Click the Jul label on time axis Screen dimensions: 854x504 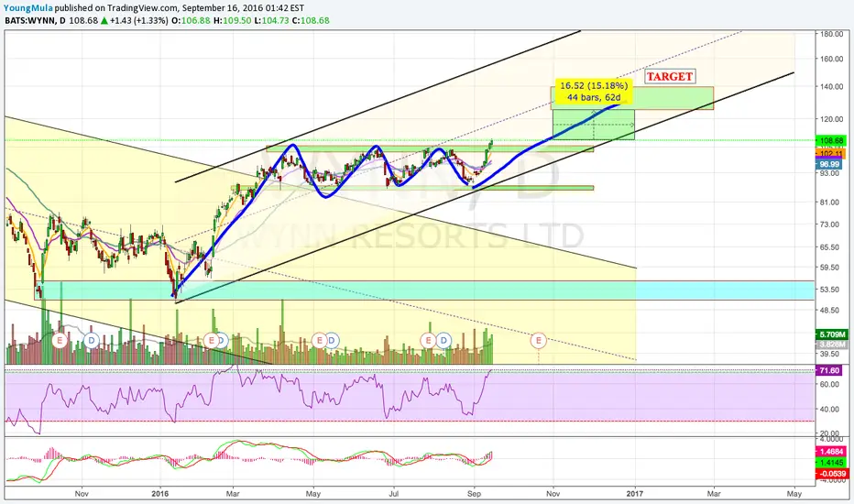tap(393, 494)
